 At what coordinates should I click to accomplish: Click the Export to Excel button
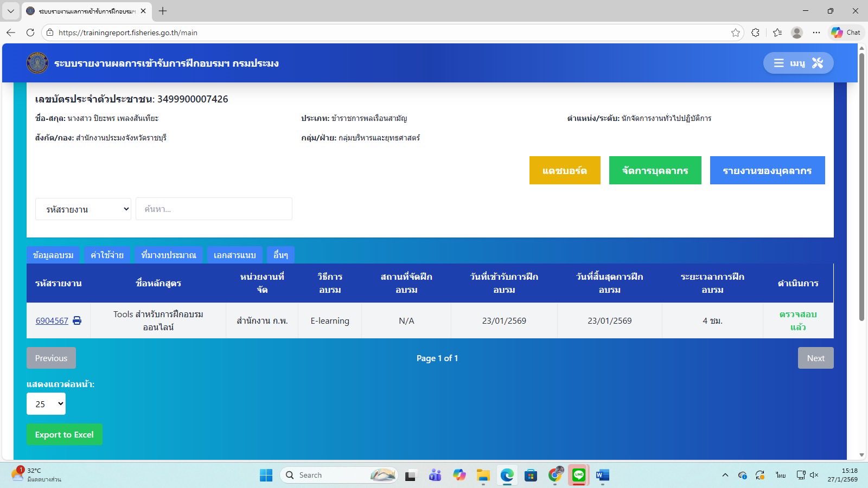click(x=64, y=434)
